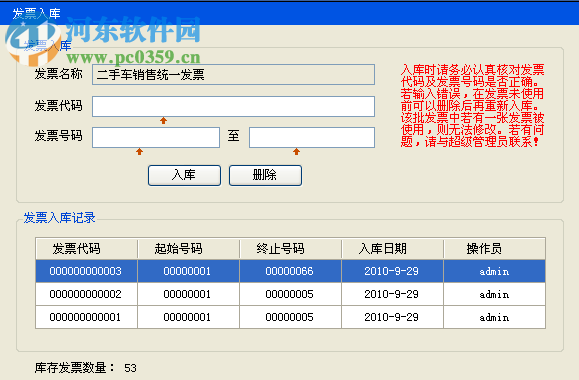Click the 发票入库 window title bar

(x=290, y=13)
